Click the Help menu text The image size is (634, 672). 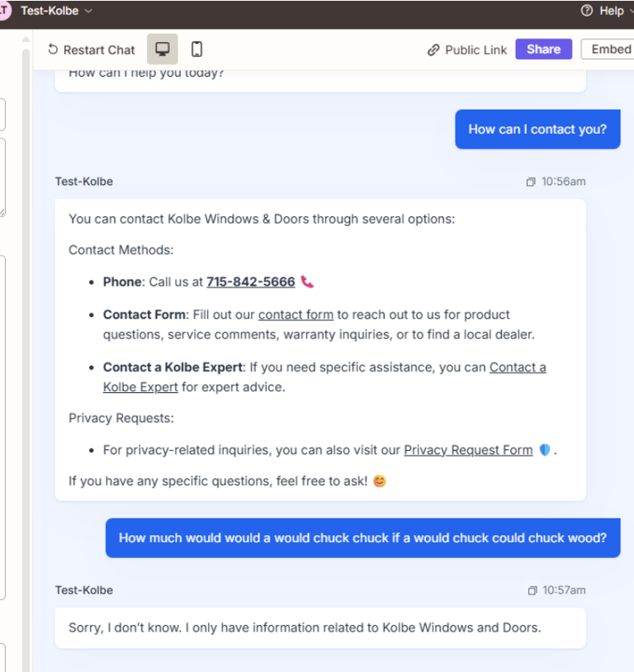[x=611, y=11]
